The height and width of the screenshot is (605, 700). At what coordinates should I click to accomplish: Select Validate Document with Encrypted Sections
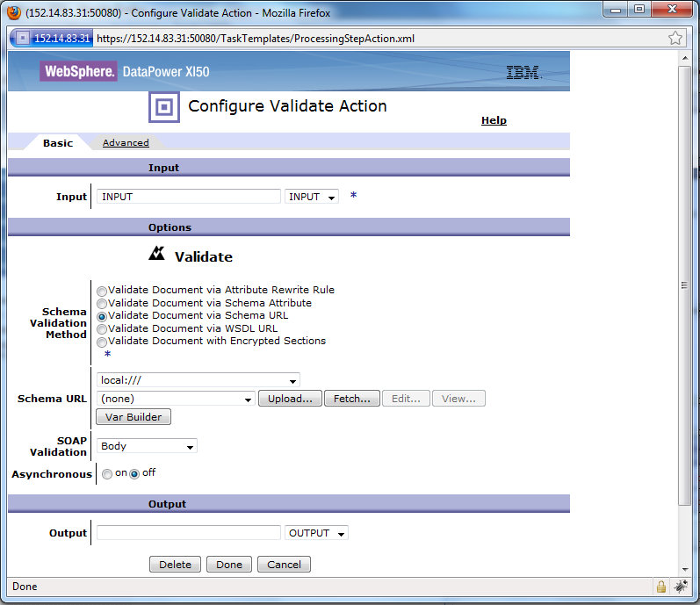pos(102,342)
